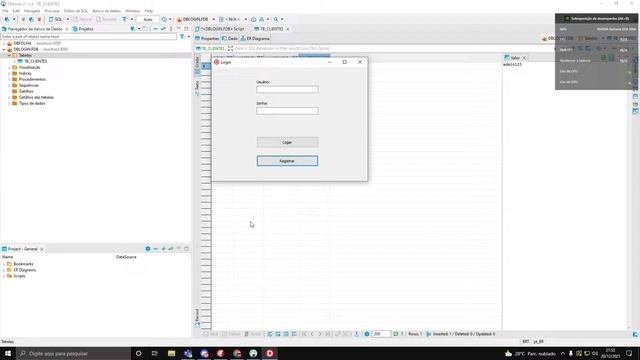This screenshot has height=360, width=640.
Task: Focus the object name filter field
Action: coord(89,36)
